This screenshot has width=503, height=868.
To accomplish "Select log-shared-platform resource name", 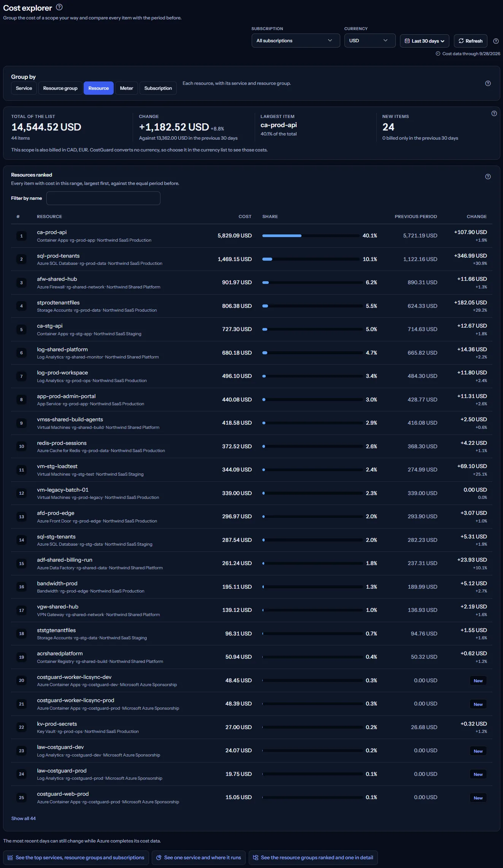I will pyautogui.click(x=62, y=349).
